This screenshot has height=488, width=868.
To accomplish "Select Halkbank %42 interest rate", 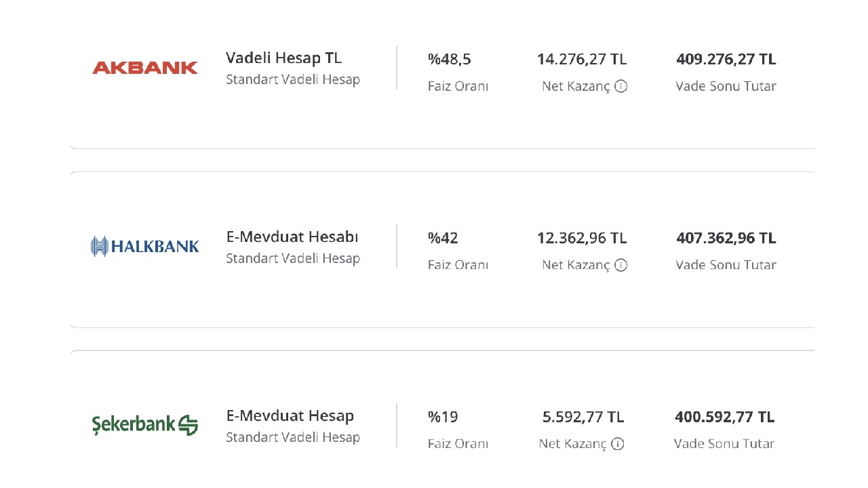I will [x=443, y=238].
